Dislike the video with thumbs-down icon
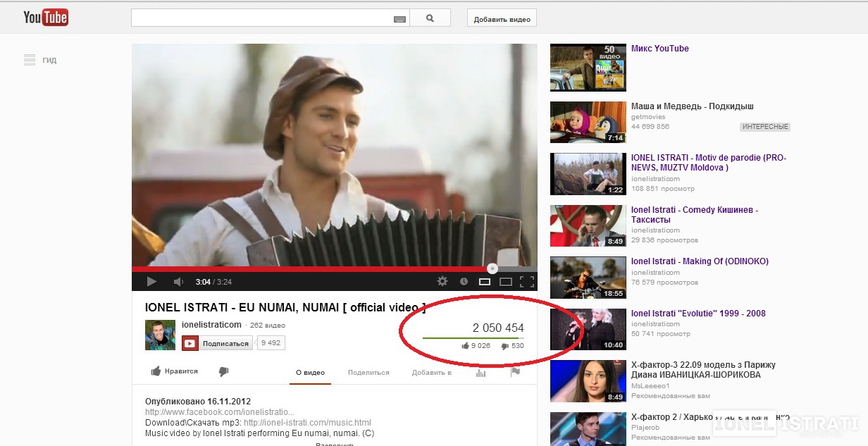Viewport: 868px width, 446px height. [x=223, y=371]
